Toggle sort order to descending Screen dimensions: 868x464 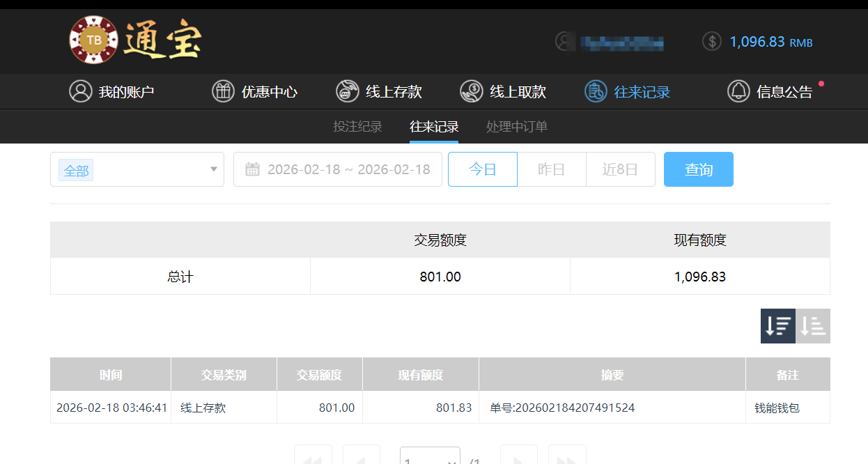pyautogui.click(x=777, y=325)
